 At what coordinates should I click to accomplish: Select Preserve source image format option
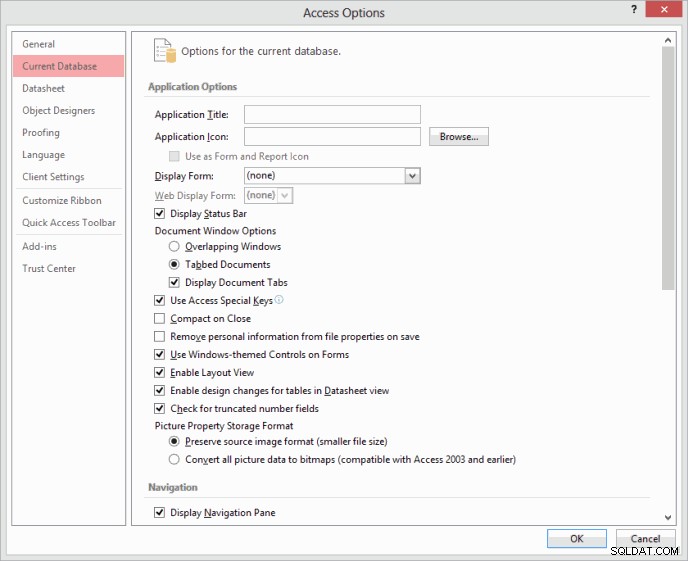coord(174,441)
